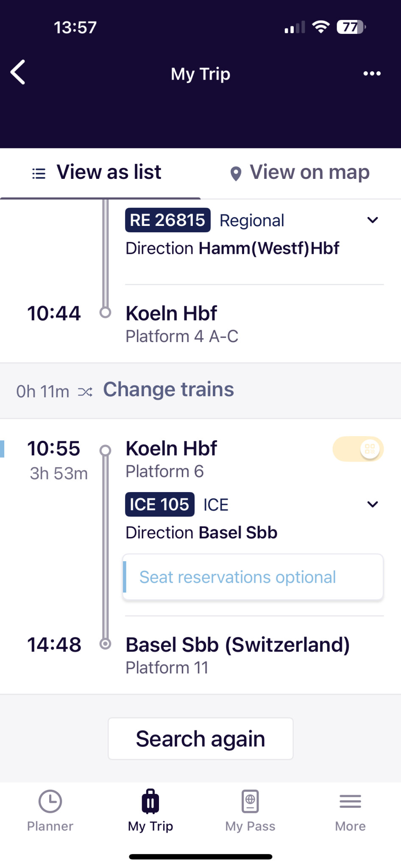The width and height of the screenshot is (401, 868).
Task: Tap the back arrow icon
Action: click(x=18, y=72)
